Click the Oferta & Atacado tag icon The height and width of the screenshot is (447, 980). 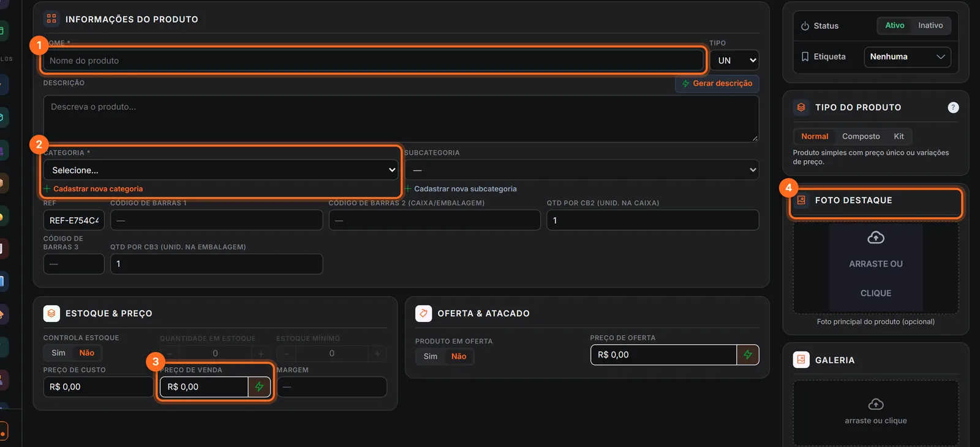point(423,313)
